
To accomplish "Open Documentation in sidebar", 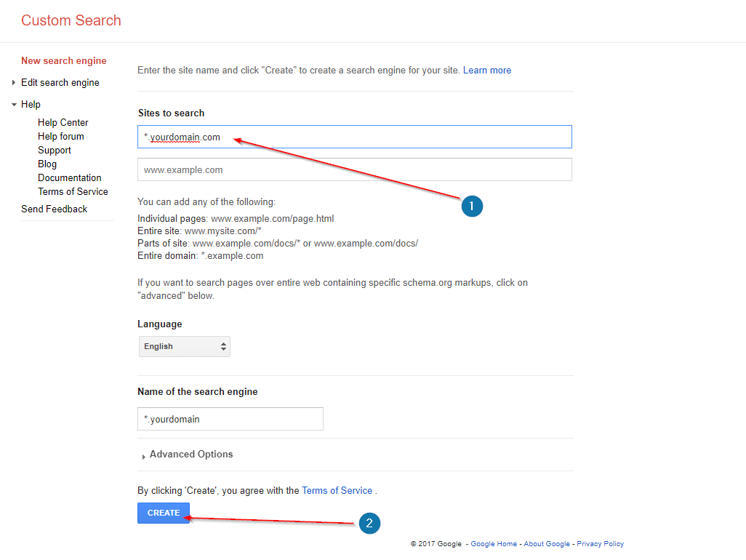I will [x=70, y=178].
